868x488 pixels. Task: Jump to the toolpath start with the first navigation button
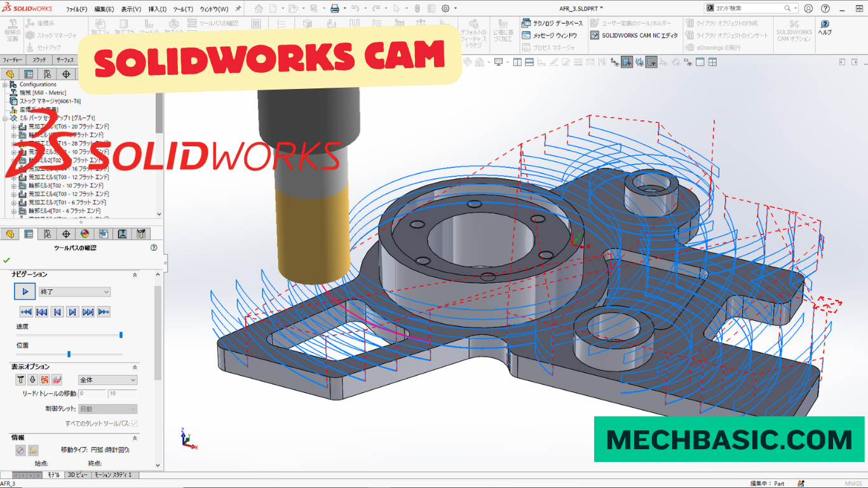[x=26, y=311]
